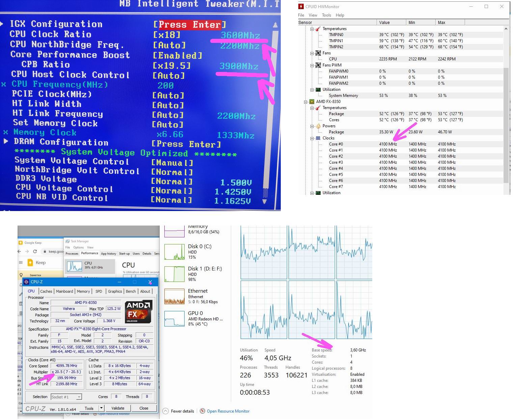Reload the Google Keep page
The height and width of the screenshot is (420, 517).
(35, 252)
